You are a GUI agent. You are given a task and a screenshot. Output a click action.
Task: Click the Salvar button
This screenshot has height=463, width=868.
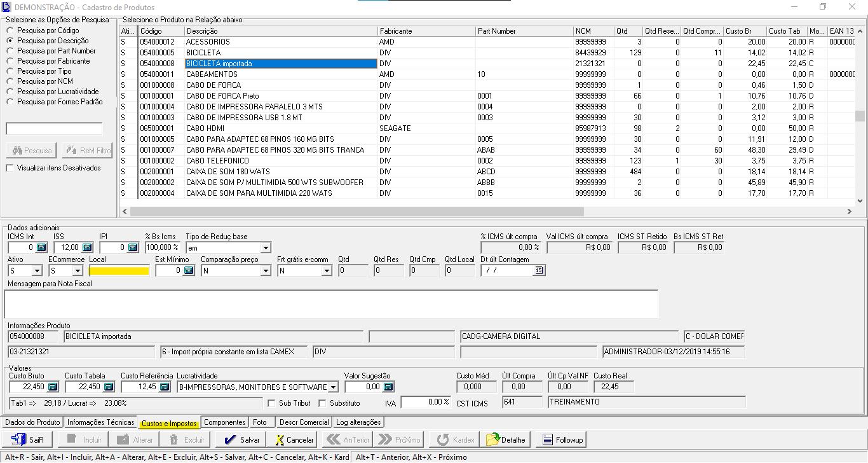point(241,439)
